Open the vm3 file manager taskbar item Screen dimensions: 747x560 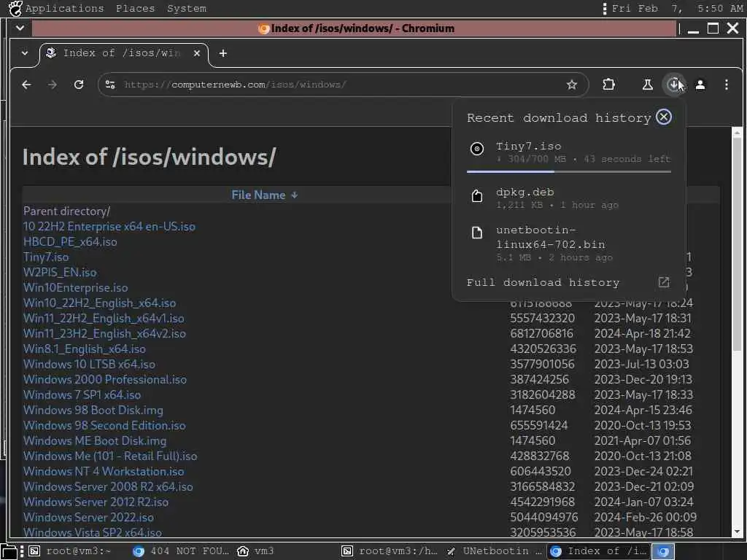click(256, 551)
